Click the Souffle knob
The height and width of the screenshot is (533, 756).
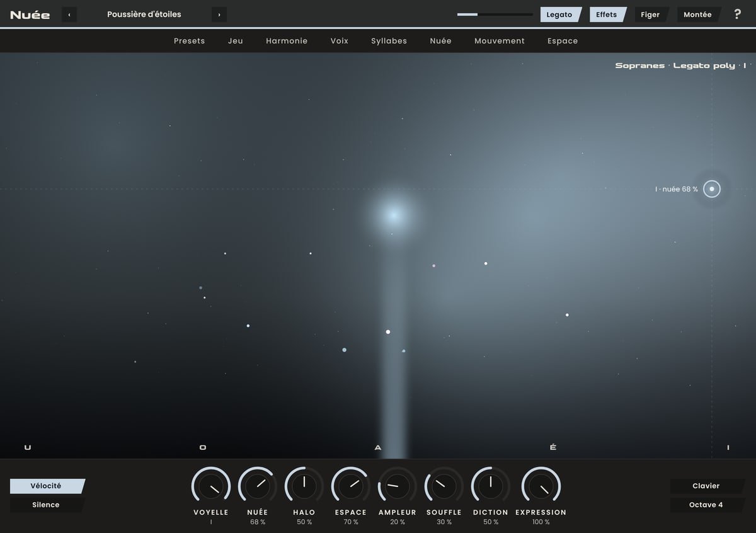tap(444, 486)
